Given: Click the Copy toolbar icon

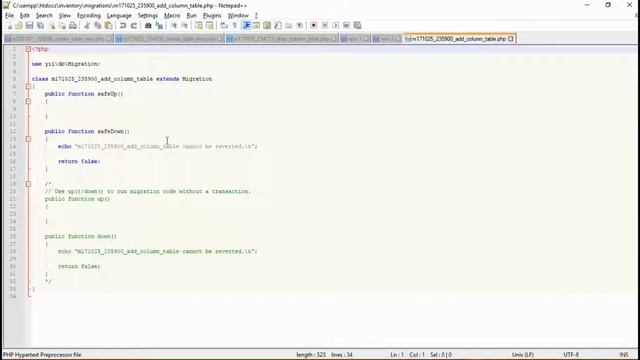Looking at the screenshot, I should click(98, 26).
